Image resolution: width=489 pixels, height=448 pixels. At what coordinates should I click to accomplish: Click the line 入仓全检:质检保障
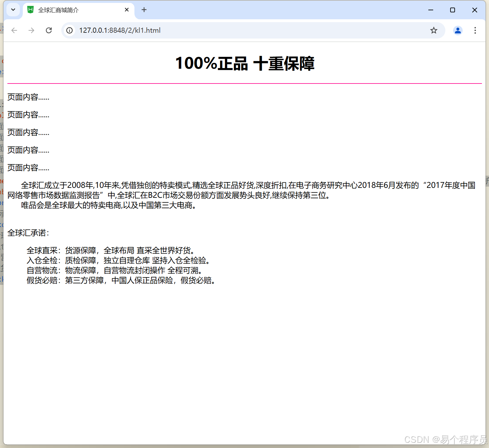(118, 260)
